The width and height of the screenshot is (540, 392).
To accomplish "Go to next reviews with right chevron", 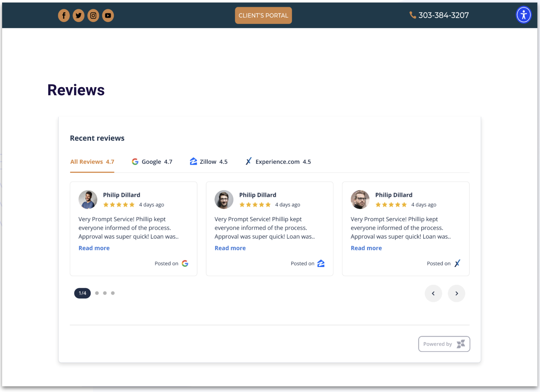I will (x=457, y=293).
